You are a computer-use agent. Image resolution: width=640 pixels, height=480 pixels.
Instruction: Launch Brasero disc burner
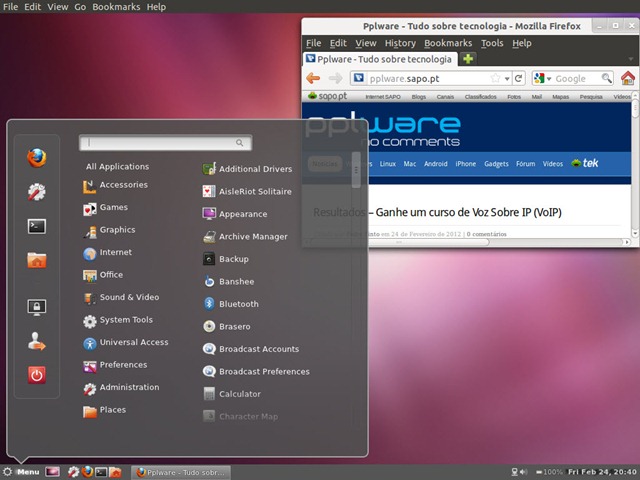(227, 326)
